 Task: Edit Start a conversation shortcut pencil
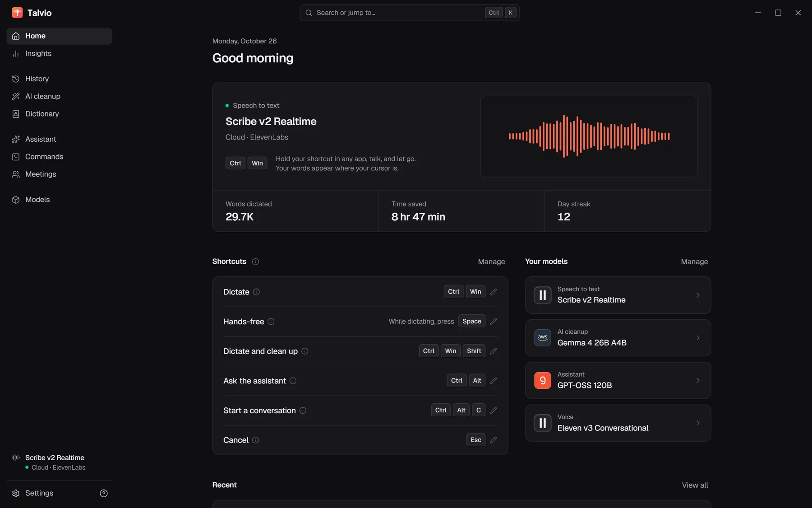coord(494,410)
